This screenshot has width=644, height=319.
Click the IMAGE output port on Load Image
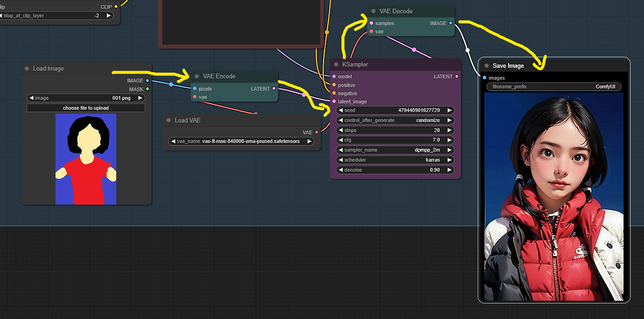click(x=147, y=80)
